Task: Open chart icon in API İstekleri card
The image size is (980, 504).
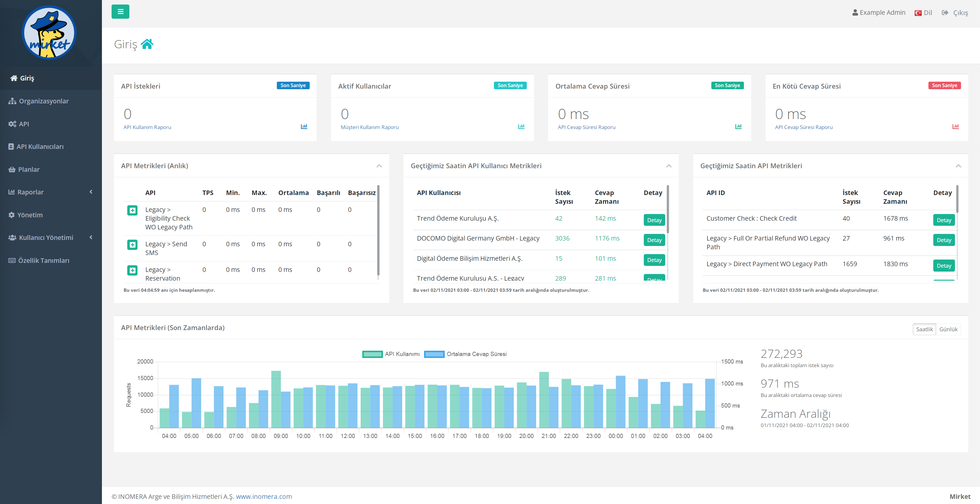Action: [x=304, y=126]
